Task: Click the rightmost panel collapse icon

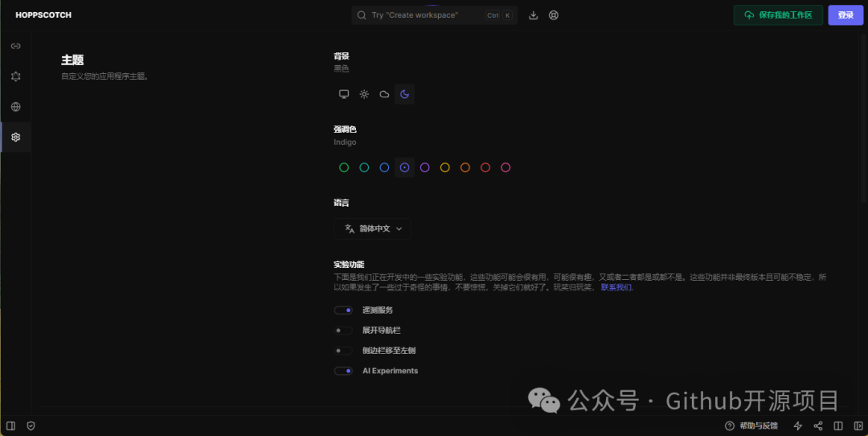Action: pyautogui.click(x=858, y=426)
